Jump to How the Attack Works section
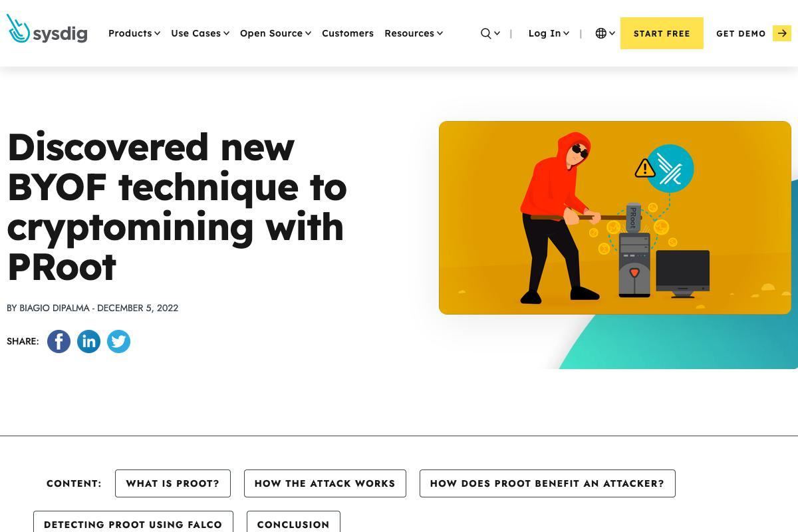The width and height of the screenshot is (798, 532). pos(325,483)
